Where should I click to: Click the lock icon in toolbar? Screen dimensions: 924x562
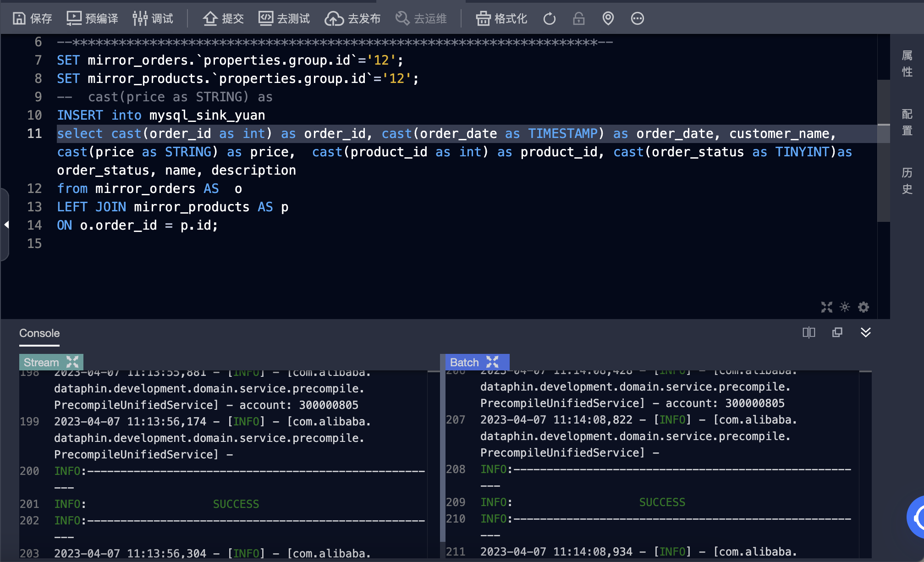pos(579,18)
